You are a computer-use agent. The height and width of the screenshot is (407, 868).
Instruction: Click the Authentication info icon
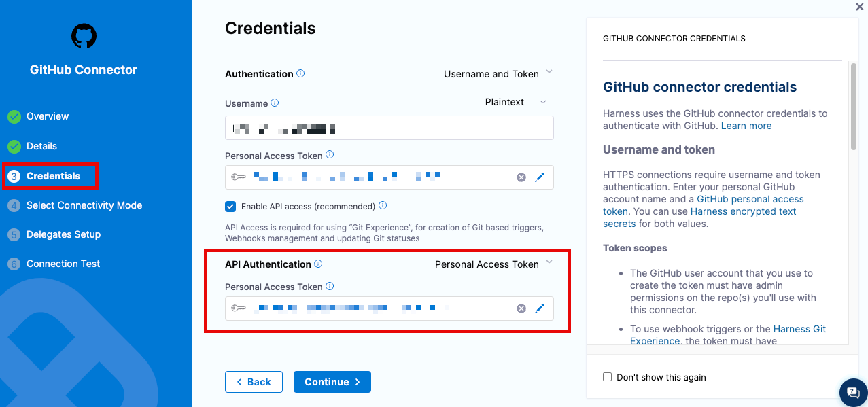[300, 73]
